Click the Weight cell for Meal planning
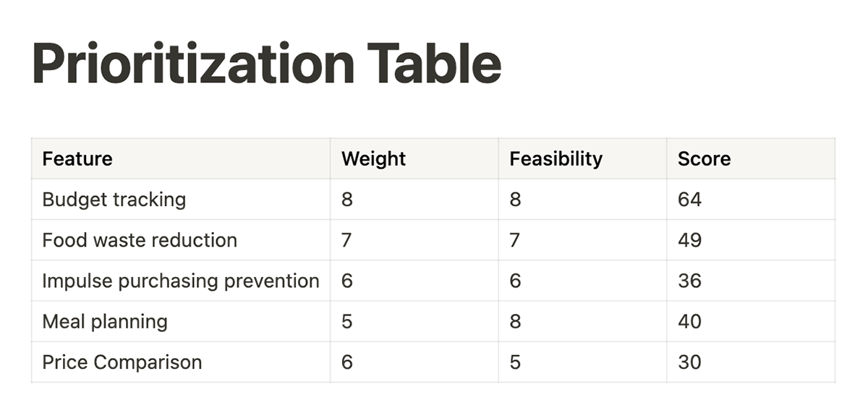The height and width of the screenshot is (418, 868). click(414, 321)
